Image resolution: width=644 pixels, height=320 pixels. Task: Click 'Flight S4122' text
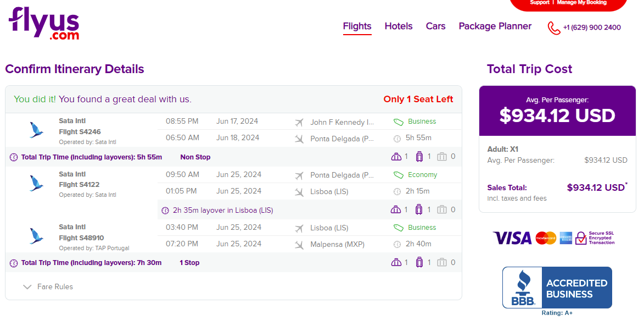pyautogui.click(x=79, y=184)
